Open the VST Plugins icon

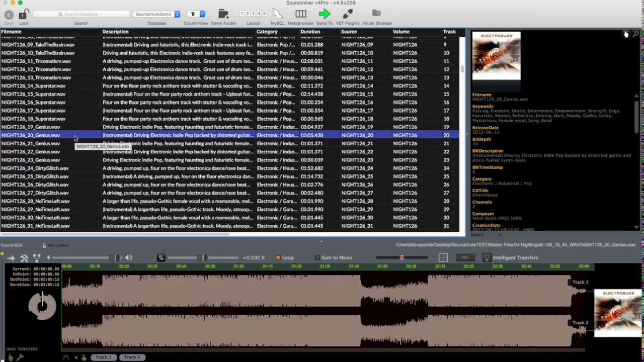(347, 14)
